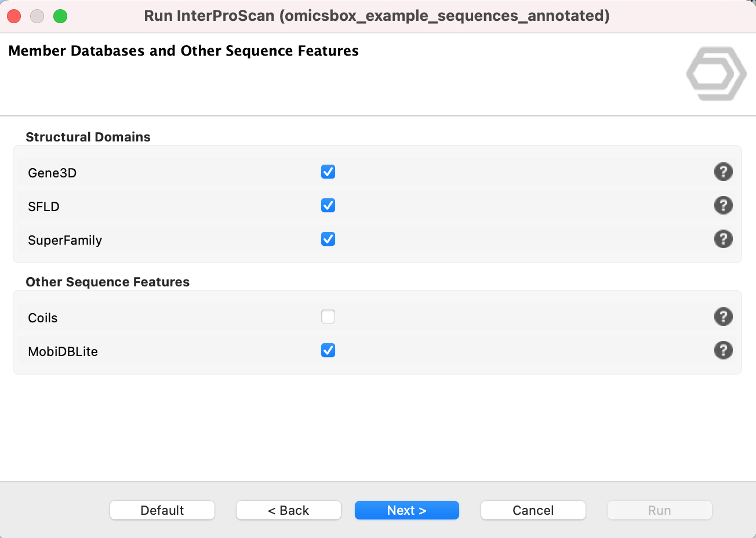Screen dimensions: 756x538
Task: Select the Coils row label
Action: coord(43,318)
